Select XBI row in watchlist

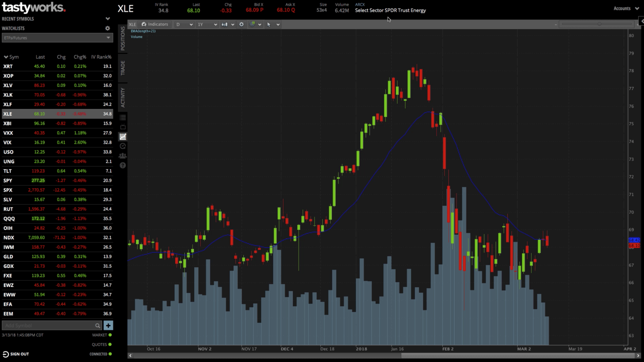tap(57, 123)
